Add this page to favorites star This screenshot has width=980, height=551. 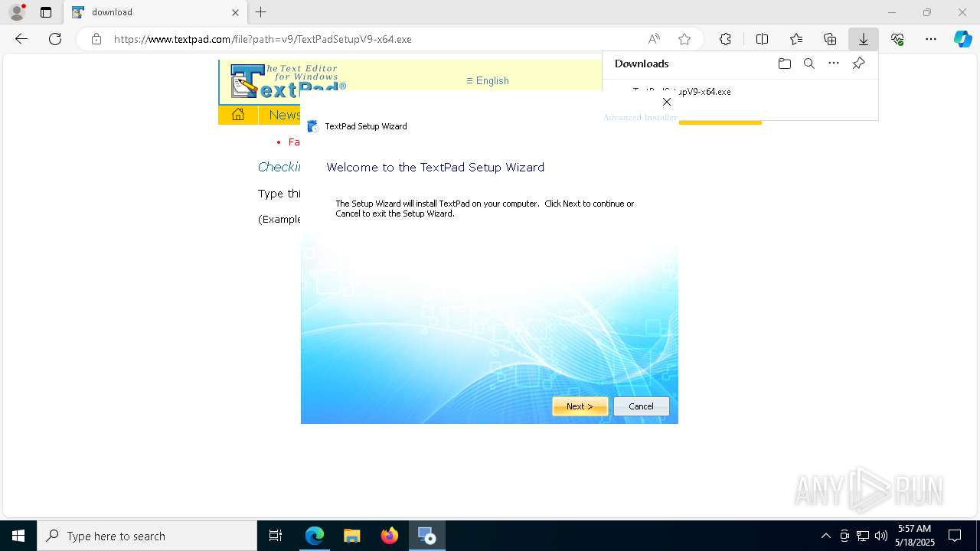tap(684, 39)
